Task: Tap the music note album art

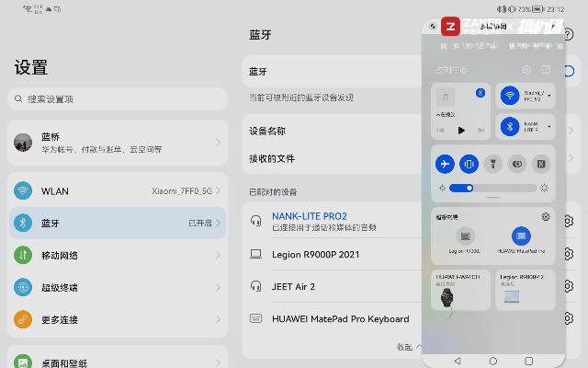Action: 445,98
